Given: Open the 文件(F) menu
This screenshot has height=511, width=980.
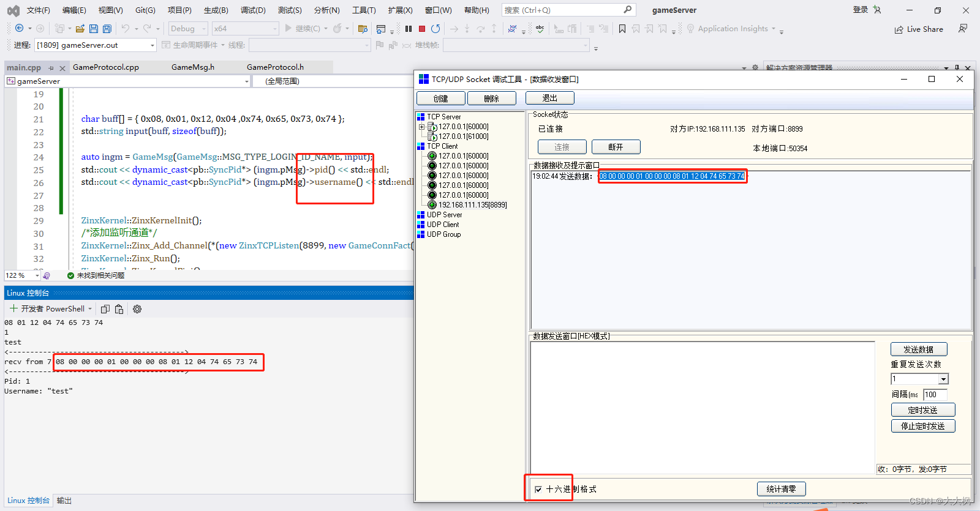Looking at the screenshot, I should [x=39, y=10].
